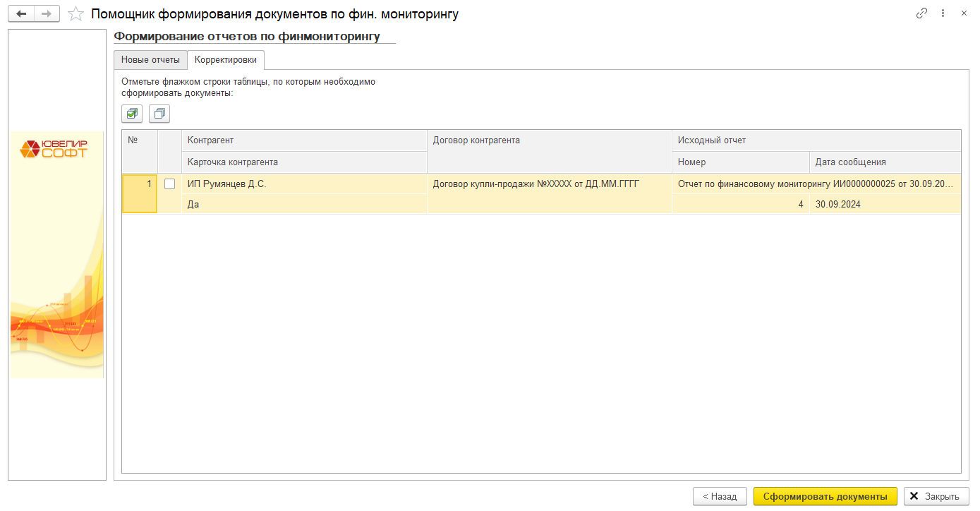Click the Закрыть button
980x511 pixels.
coord(936,496)
